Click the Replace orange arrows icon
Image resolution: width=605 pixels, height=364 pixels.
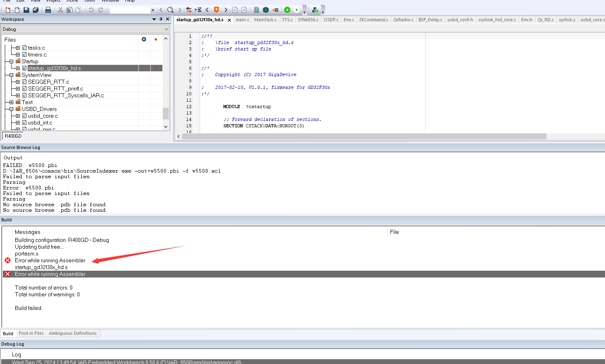(189, 10)
